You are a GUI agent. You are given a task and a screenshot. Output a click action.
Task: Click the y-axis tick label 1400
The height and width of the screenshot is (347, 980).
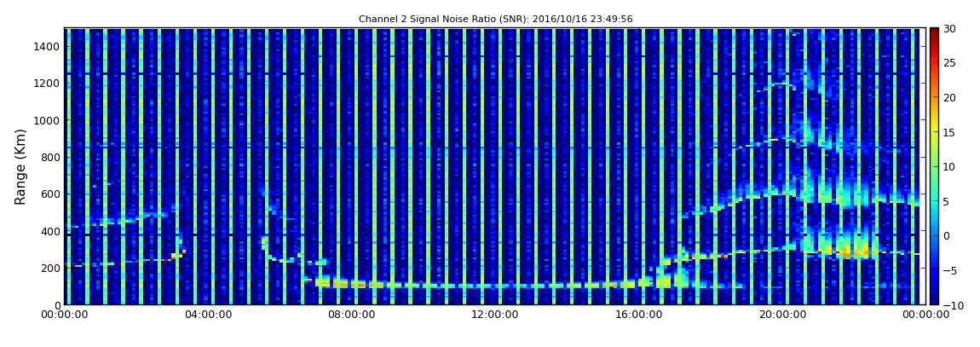point(48,46)
